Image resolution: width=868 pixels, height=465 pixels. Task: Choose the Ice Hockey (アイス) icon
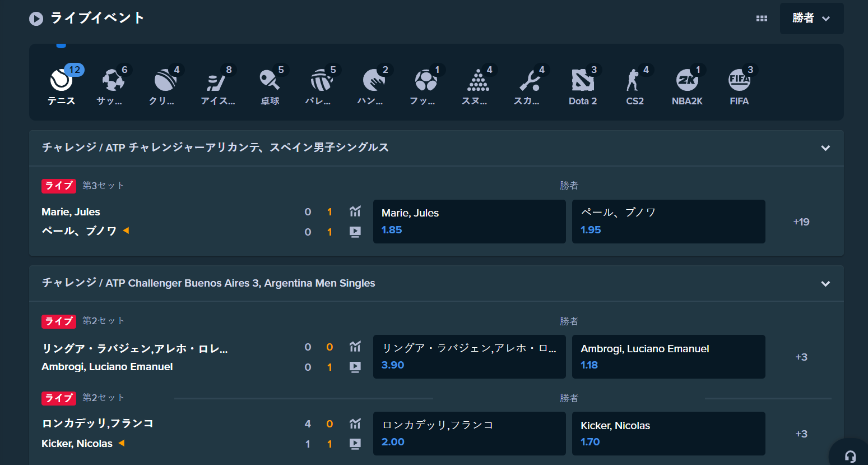click(x=217, y=84)
